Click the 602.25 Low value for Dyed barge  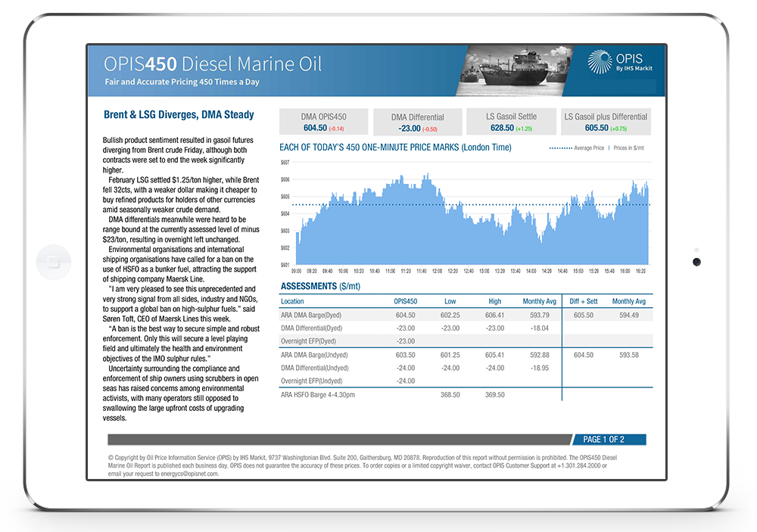click(450, 316)
